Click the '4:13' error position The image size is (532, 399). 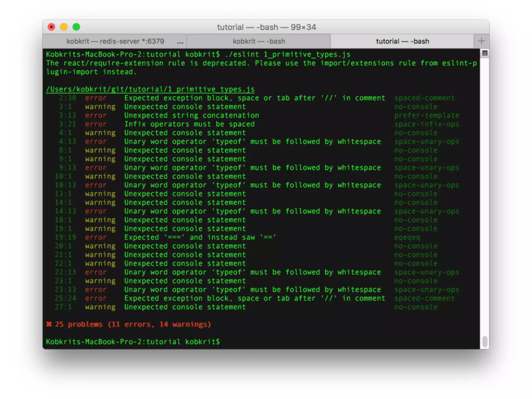point(68,142)
